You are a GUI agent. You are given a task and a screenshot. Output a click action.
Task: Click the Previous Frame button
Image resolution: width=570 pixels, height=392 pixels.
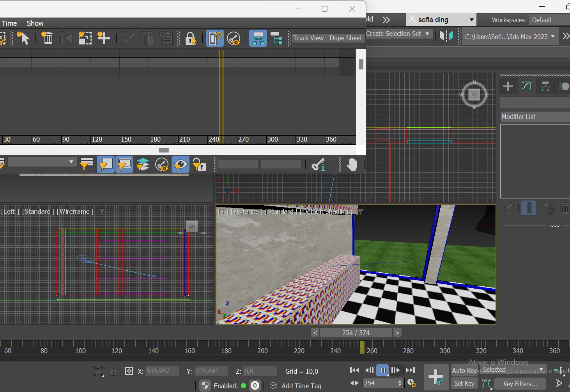point(369,370)
